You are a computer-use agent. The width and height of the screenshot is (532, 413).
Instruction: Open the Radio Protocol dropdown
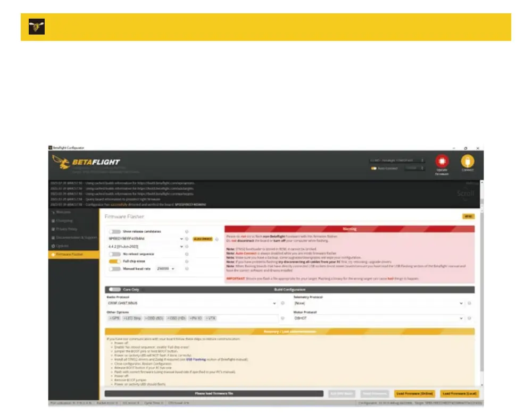pyautogui.click(x=192, y=303)
